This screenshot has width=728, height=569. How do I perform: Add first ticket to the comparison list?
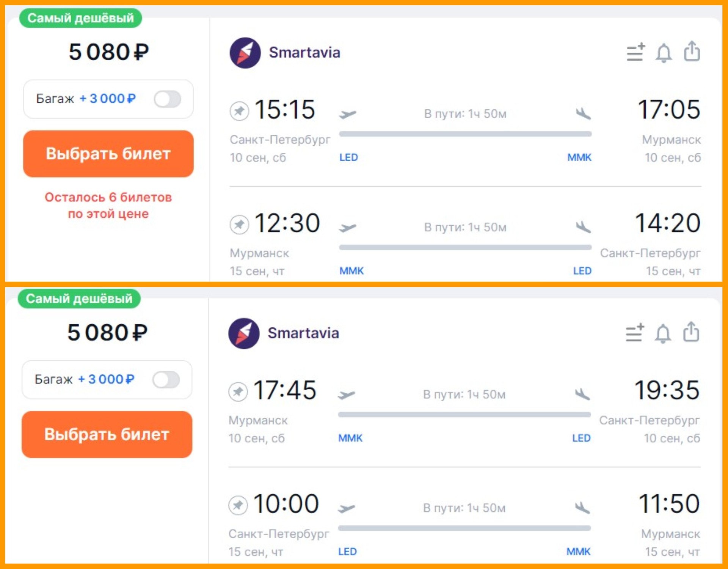636,52
